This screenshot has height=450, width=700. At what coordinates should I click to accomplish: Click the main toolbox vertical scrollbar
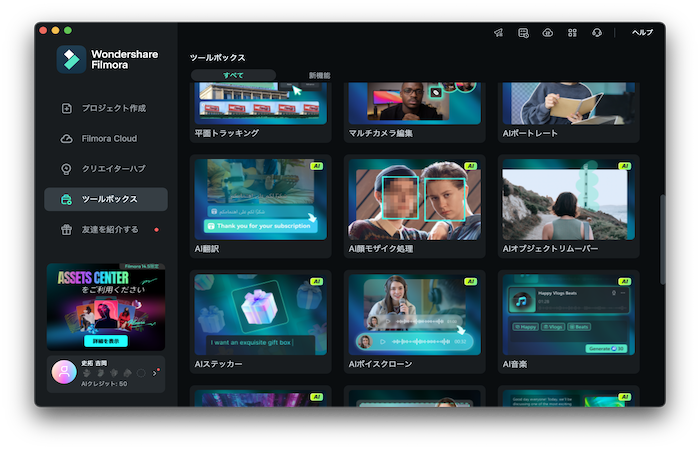coord(662,239)
